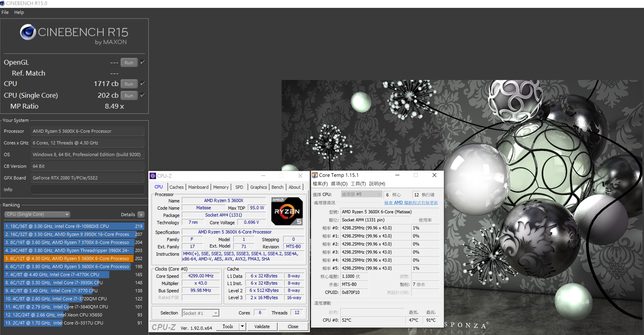This screenshot has height=335, width=644.
Task: Click the GFX Board field GeForce RTX 2080 Ti
Action: [87, 178]
